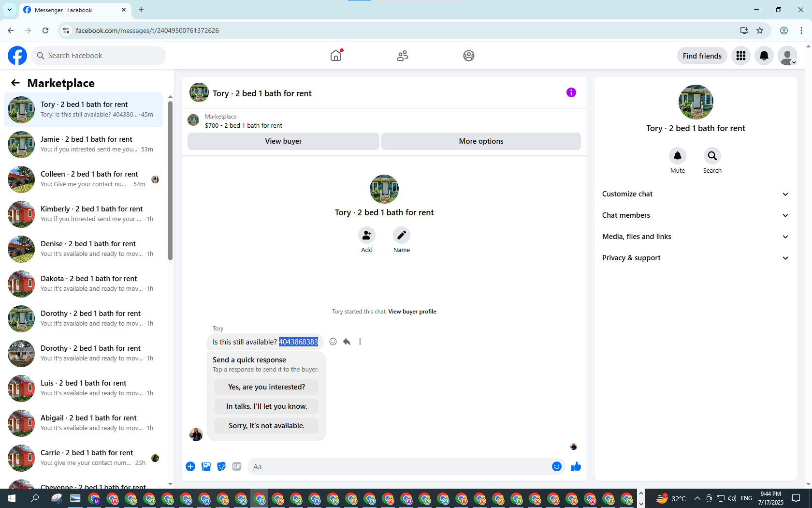The width and height of the screenshot is (812, 508).
Task: Open Tory conversation in the list
Action: [84, 110]
